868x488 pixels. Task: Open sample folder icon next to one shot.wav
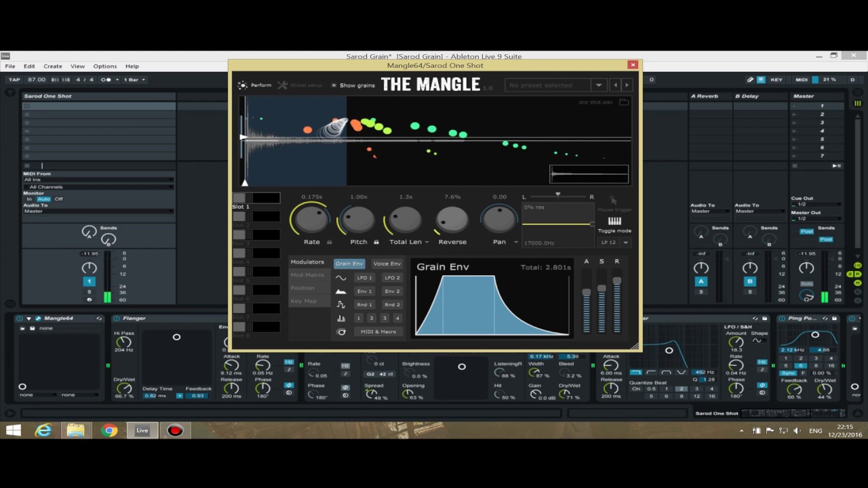click(624, 102)
